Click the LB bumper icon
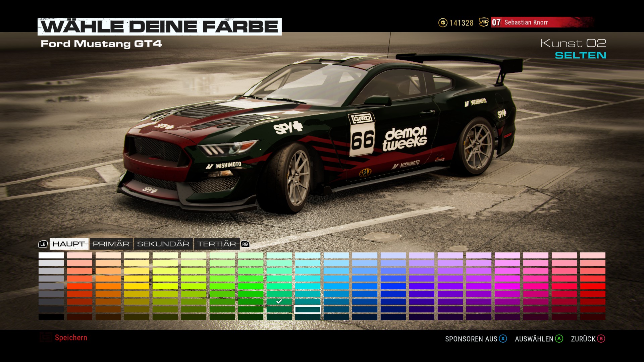Image resolution: width=644 pixels, height=362 pixels. pos(43,244)
